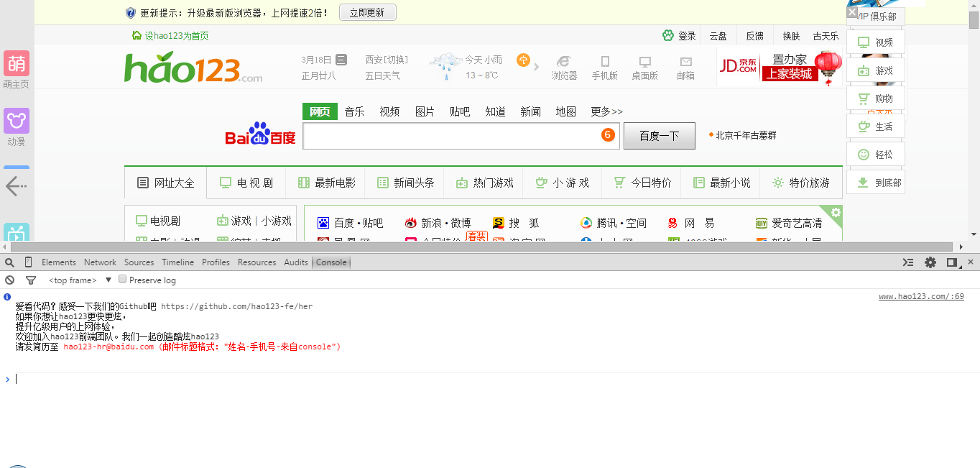
Task: Select the 图片 search tab
Action: tap(425, 111)
